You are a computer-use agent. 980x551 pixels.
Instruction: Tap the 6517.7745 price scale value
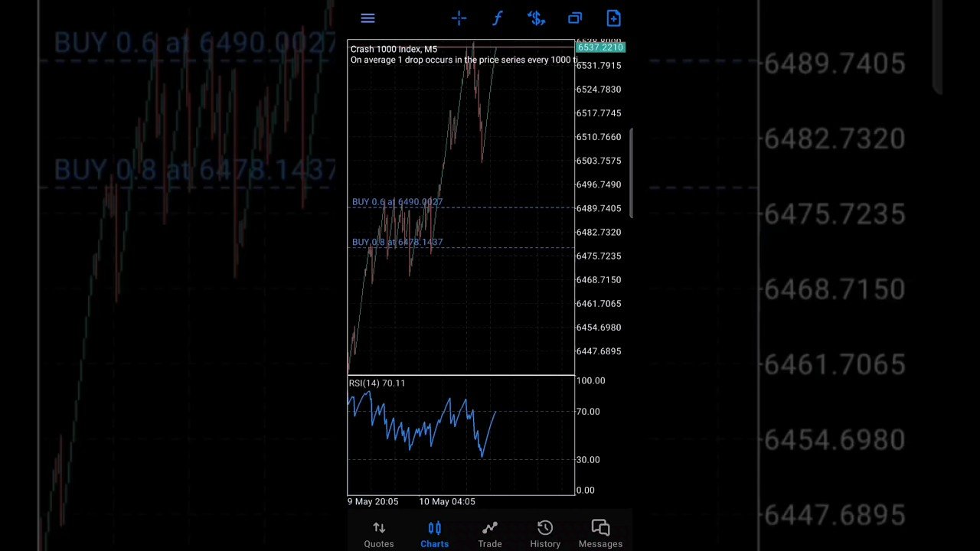tap(599, 113)
